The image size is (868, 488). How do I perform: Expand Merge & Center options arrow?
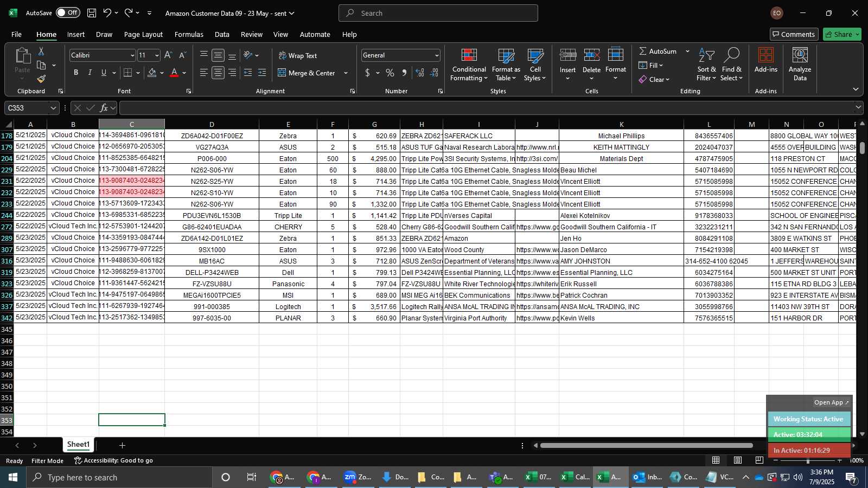coord(346,73)
